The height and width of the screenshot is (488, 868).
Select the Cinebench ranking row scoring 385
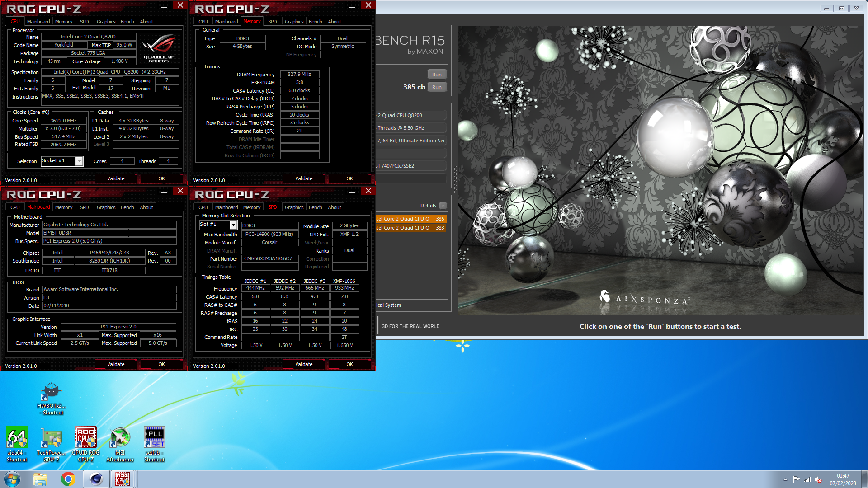click(x=411, y=219)
